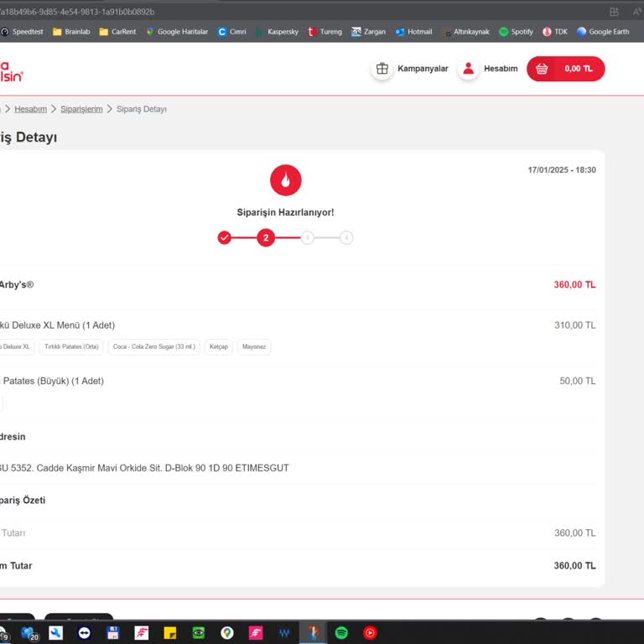Viewport: 644px width, 644px height.
Task: Click the Ketçap tag
Action: [219, 346]
